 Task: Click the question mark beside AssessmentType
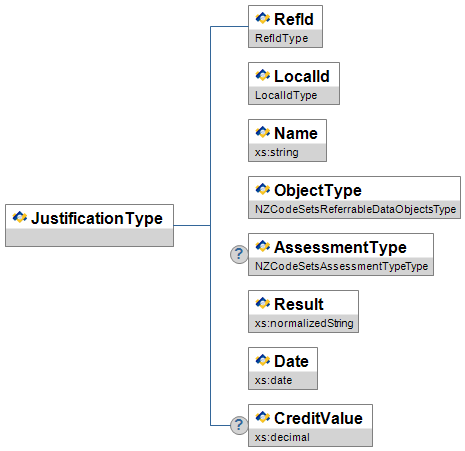[x=239, y=254]
